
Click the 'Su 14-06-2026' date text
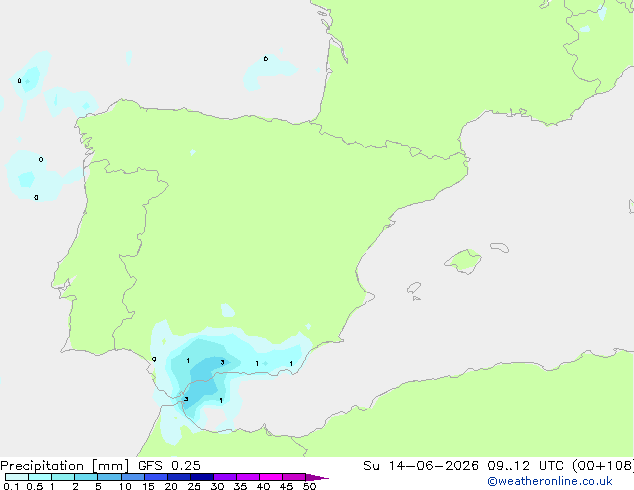click(x=421, y=466)
